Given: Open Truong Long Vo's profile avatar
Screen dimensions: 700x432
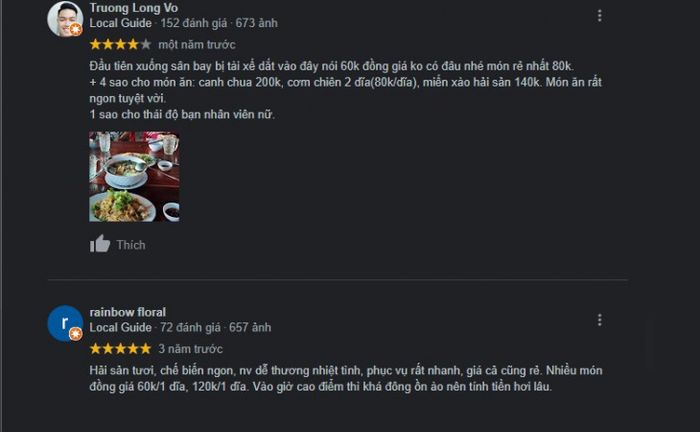Looking at the screenshot, I should [65, 19].
